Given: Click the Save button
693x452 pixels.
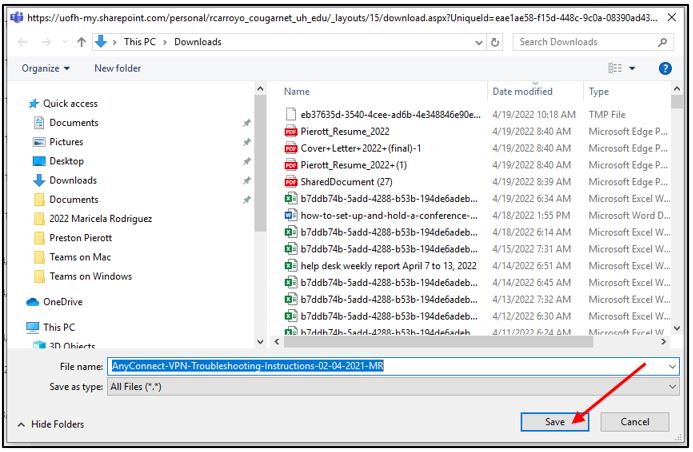Looking at the screenshot, I should pos(554,422).
